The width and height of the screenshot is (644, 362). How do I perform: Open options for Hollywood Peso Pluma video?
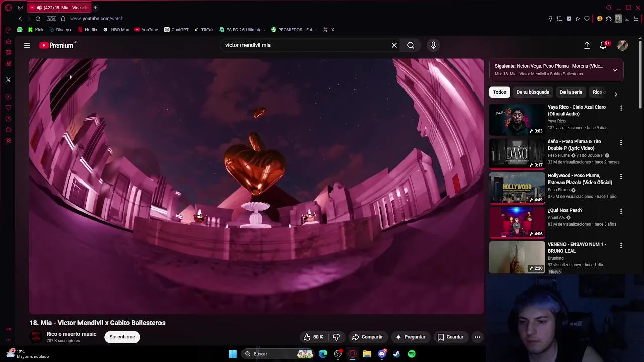pyautogui.click(x=621, y=177)
